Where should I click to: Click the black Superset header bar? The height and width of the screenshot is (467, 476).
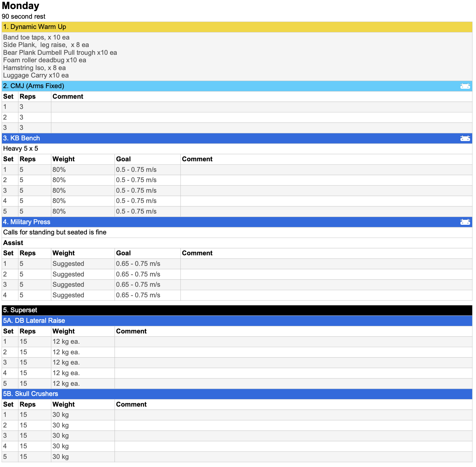[237, 310]
